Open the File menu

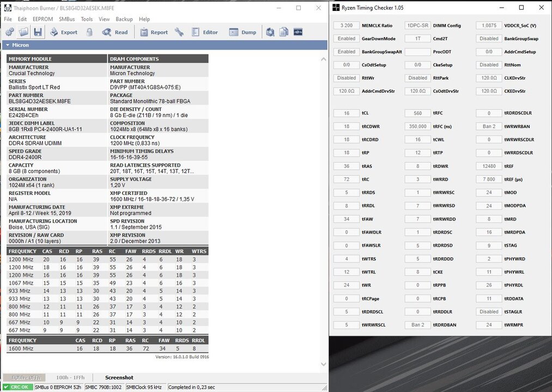click(8, 19)
